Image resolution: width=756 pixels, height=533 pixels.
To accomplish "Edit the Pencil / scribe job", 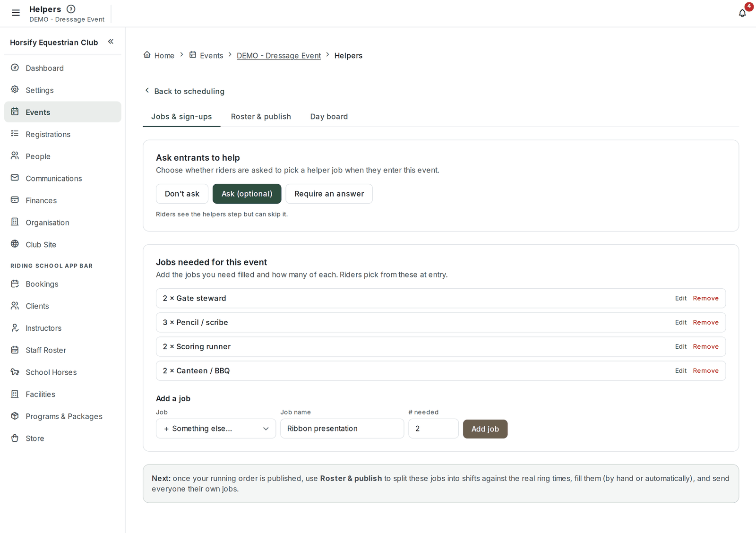I will 680,322.
